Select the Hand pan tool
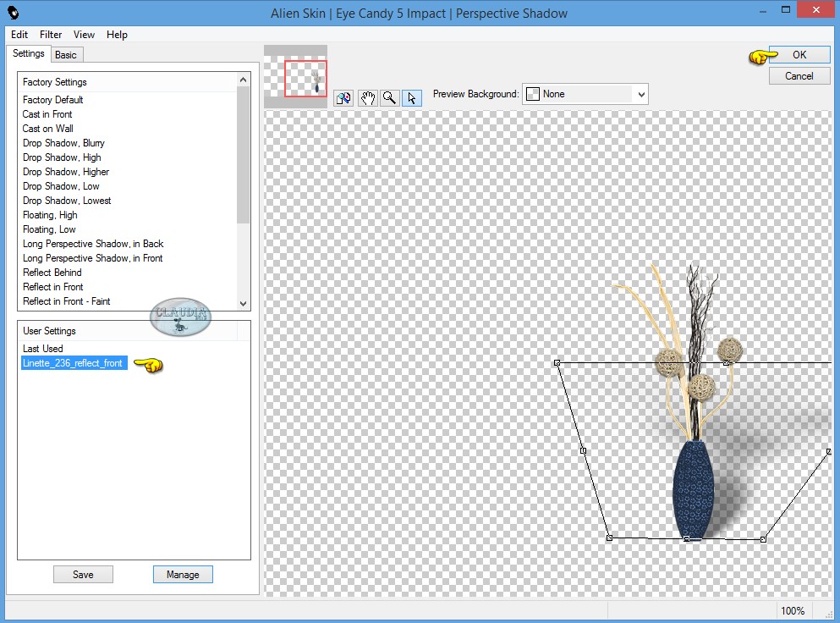840x623 pixels. pyautogui.click(x=367, y=98)
